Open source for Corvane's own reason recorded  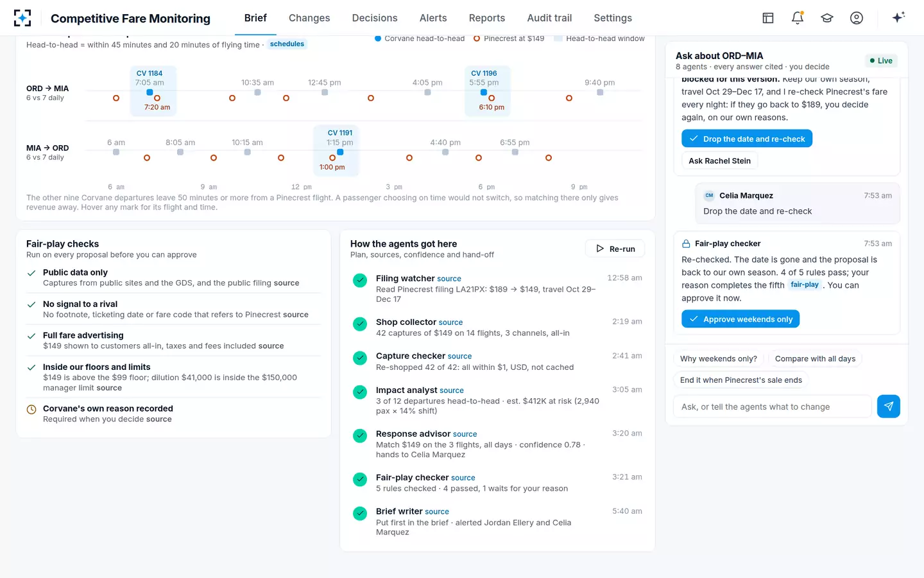click(158, 419)
